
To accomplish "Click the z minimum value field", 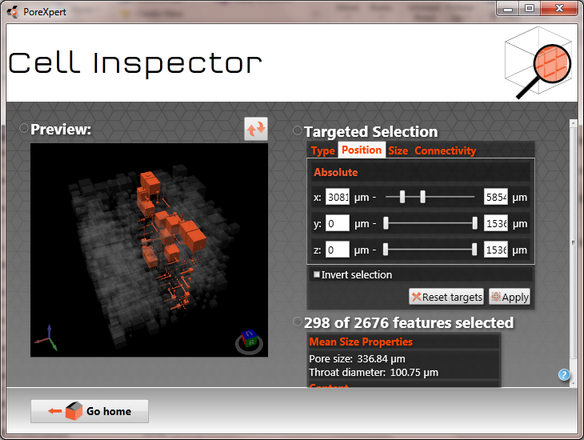I will [x=337, y=250].
